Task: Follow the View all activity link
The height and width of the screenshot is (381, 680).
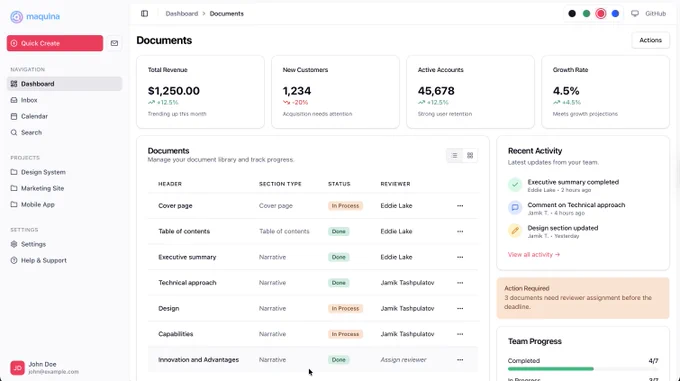Action: 534,254
